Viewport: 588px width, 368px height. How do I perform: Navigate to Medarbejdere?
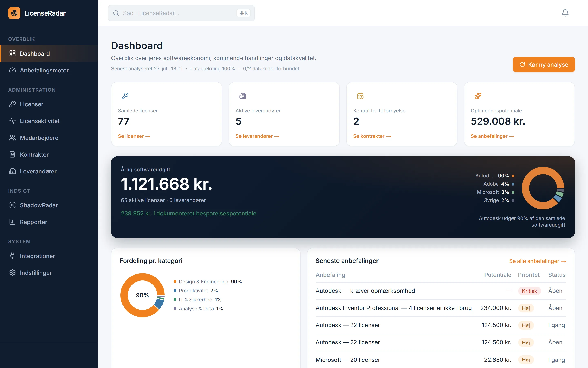point(49,138)
